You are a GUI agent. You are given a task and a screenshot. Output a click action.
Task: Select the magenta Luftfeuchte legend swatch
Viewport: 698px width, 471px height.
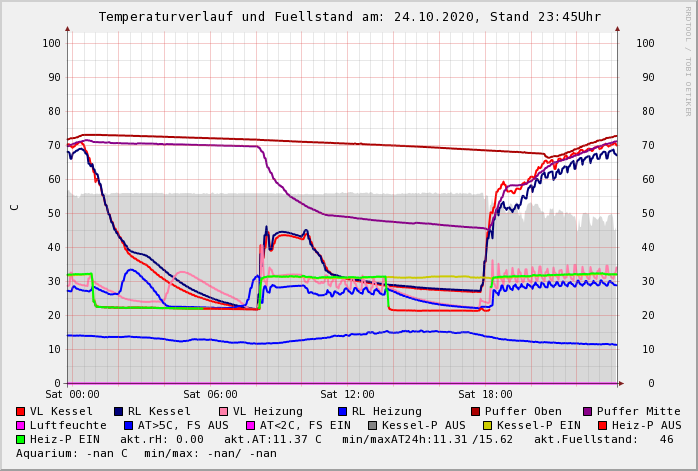tap(21, 426)
